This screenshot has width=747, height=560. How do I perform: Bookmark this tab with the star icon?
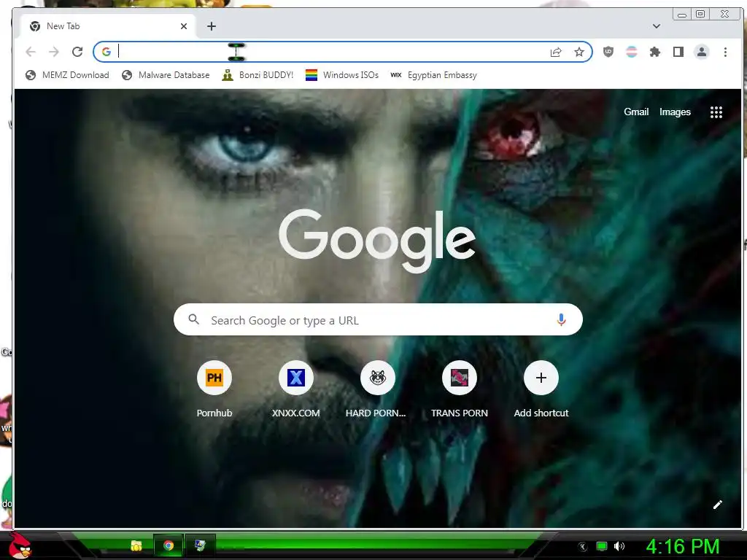578,52
